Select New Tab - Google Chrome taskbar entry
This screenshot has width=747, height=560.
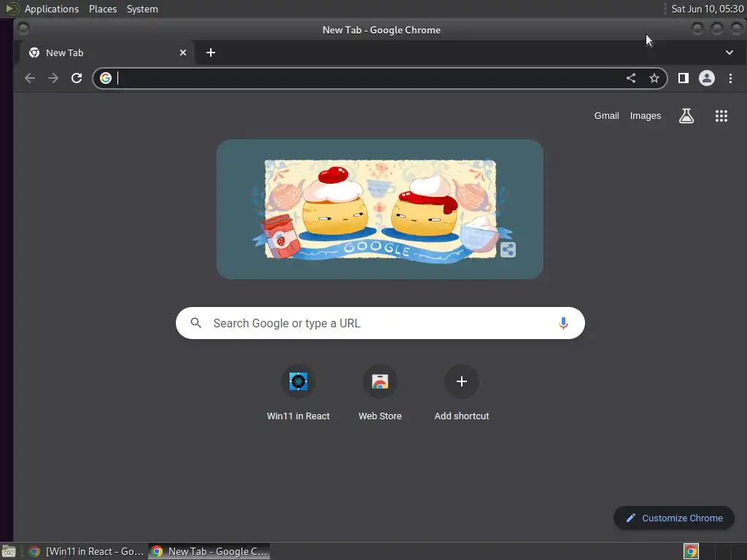[209, 551]
